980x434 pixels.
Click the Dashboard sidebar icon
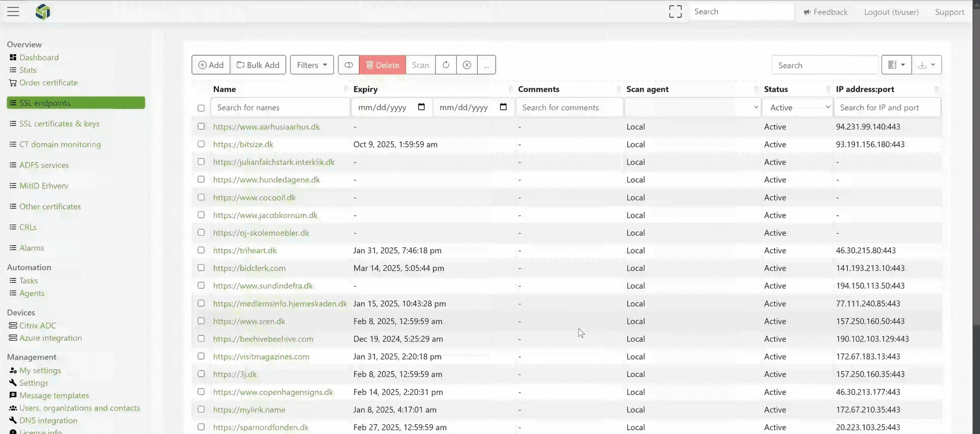tap(13, 58)
